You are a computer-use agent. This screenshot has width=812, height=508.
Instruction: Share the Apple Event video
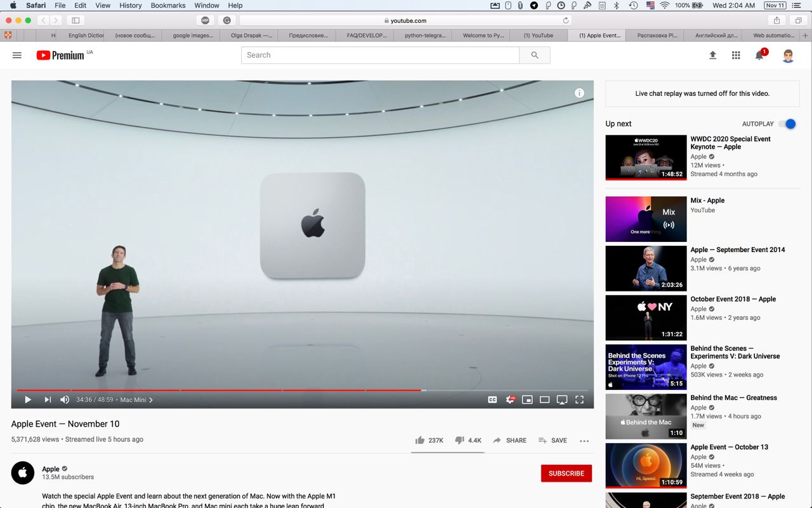pos(509,440)
